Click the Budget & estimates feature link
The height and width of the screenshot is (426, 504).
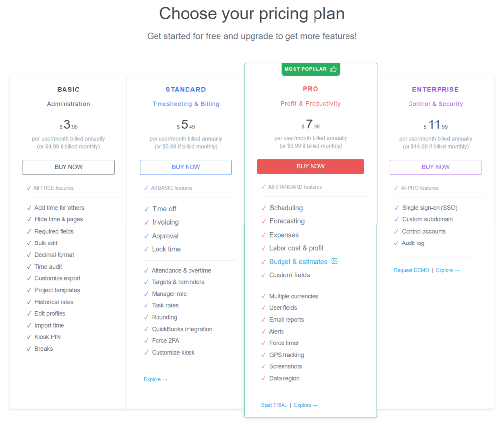(x=298, y=261)
